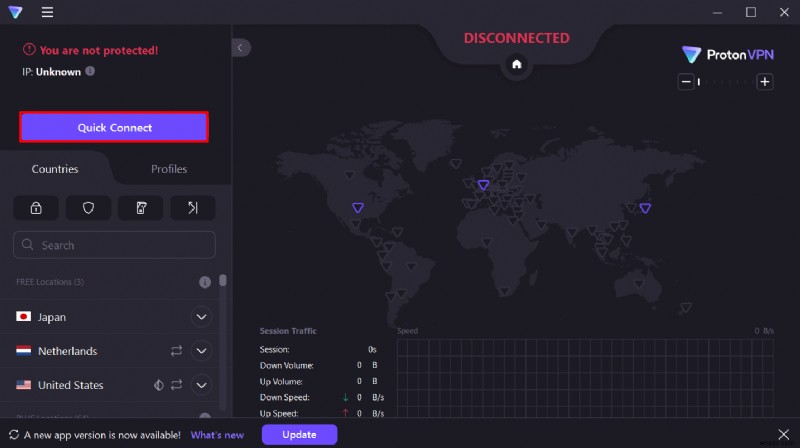This screenshot has width=800, height=448.
Task: Open the hamburger menu
Action: pos(47,12)
